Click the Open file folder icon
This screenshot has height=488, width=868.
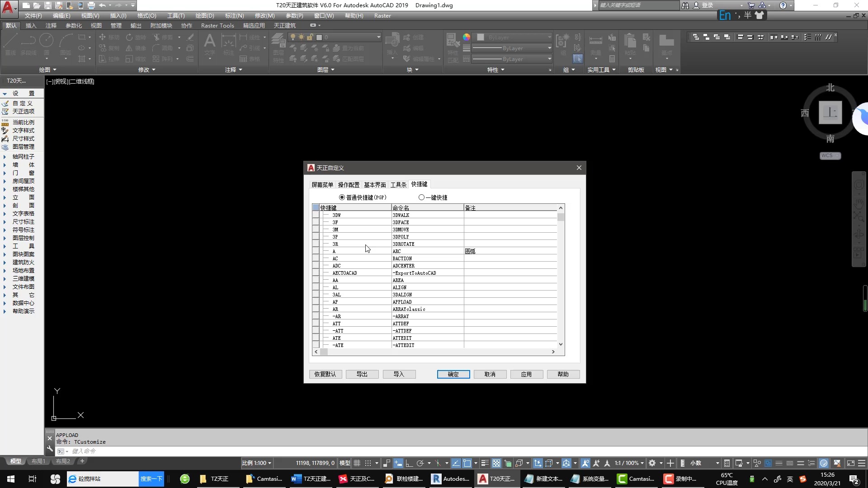(x=37, y=5)
